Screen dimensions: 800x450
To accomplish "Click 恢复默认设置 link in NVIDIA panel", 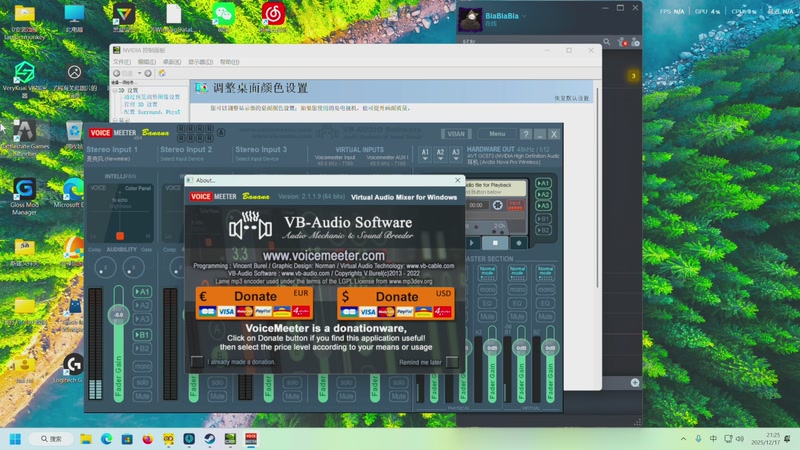I will tap(572, 98).
